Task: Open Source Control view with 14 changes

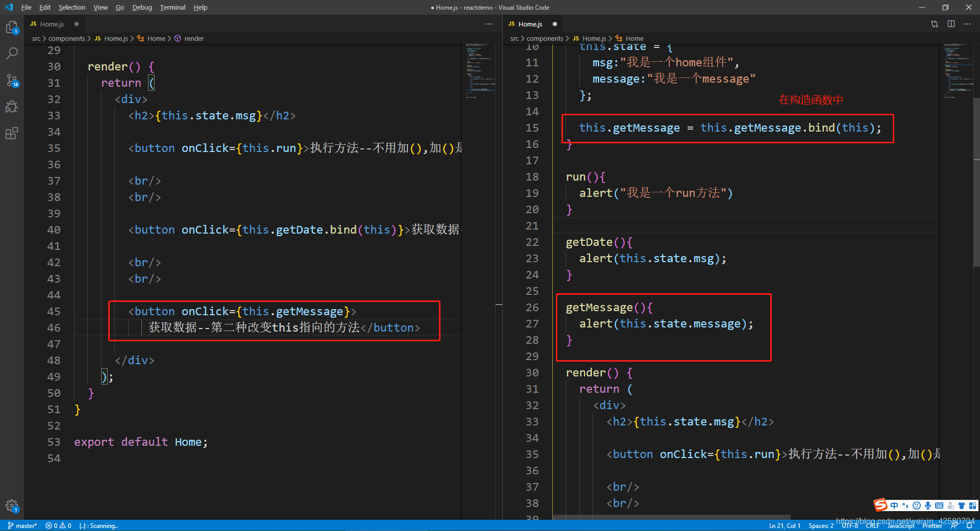Action: coord(12,80)
